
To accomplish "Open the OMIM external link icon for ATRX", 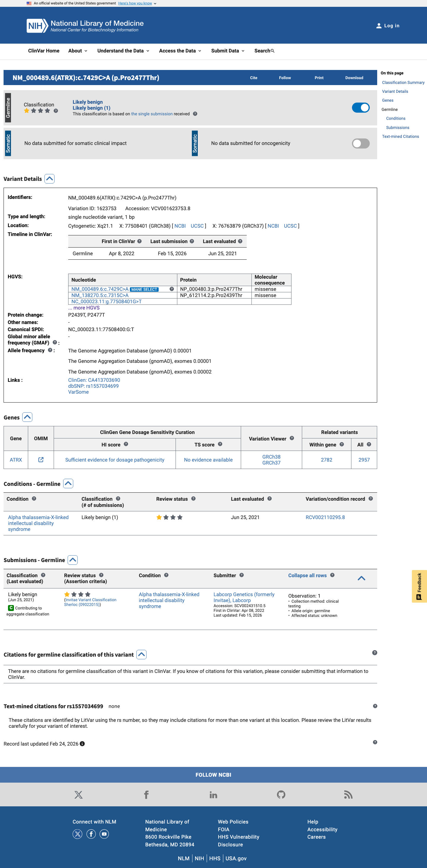I will coord(41,459).
